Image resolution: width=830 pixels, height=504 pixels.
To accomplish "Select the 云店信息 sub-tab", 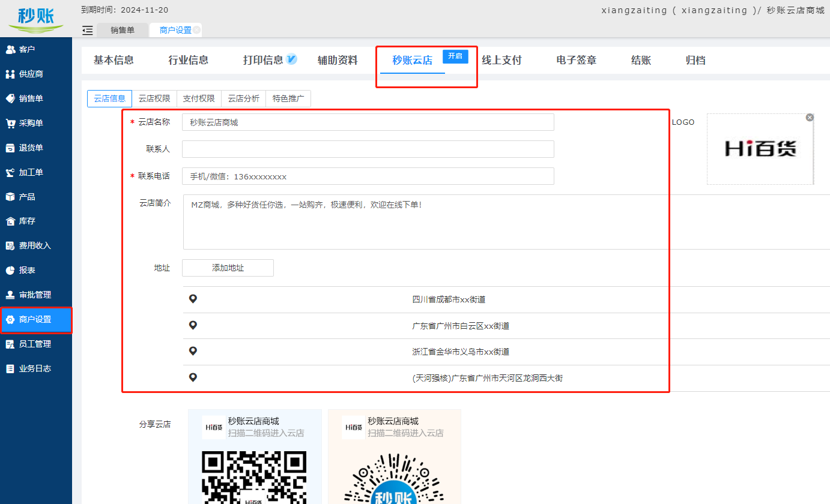I will [x=109, y=99].
